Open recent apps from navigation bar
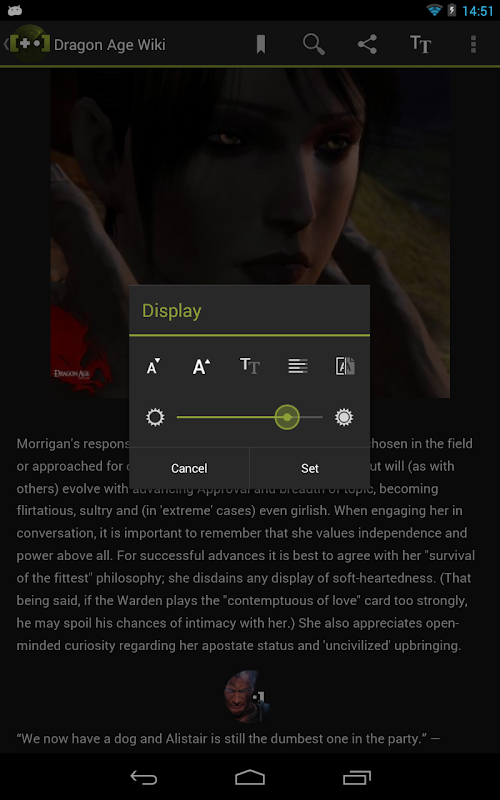The width and height of the screenshot is (500, 800). [x=357, y=777]
